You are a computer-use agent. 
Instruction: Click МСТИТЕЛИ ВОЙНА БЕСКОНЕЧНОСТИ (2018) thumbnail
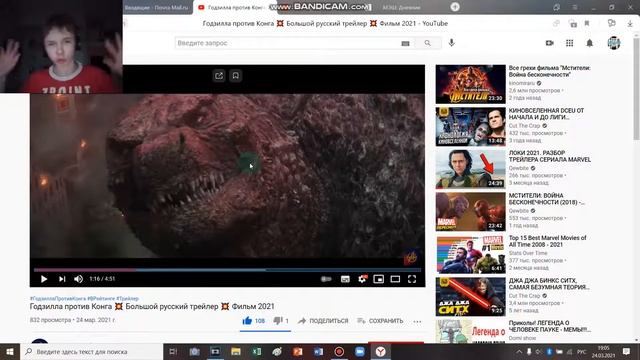(470, 211)
